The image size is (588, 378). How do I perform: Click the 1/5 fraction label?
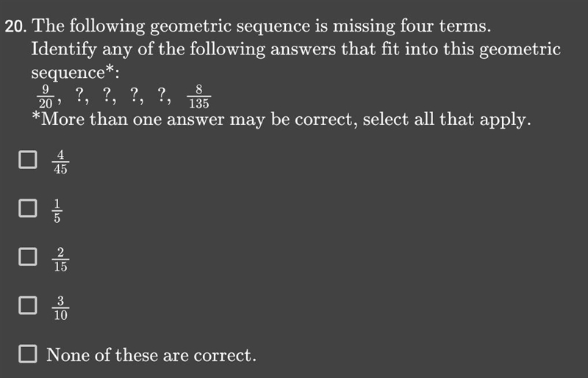[x=57, y=210]
